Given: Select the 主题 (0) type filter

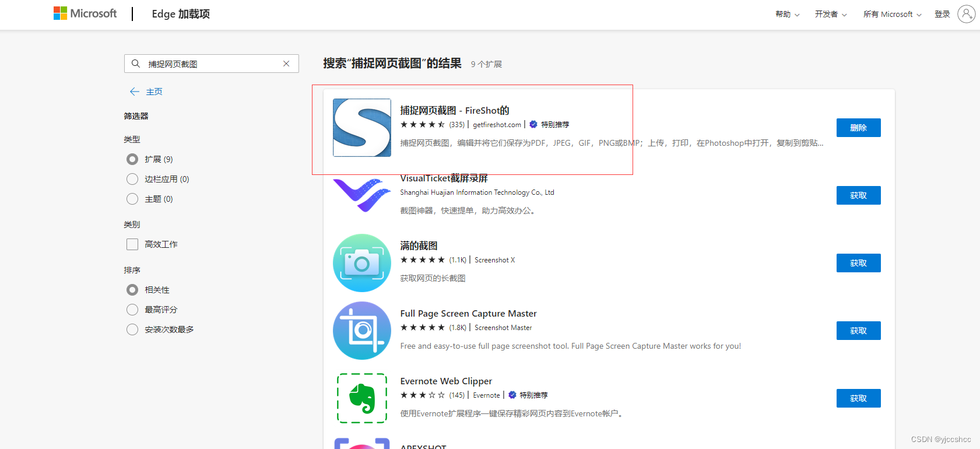Looking at the screenshot, I should (132, 199).
